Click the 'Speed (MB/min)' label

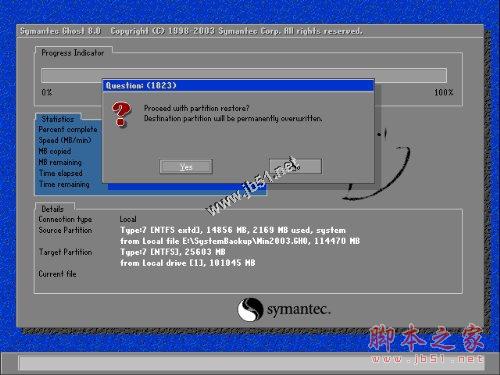point(65,140)
